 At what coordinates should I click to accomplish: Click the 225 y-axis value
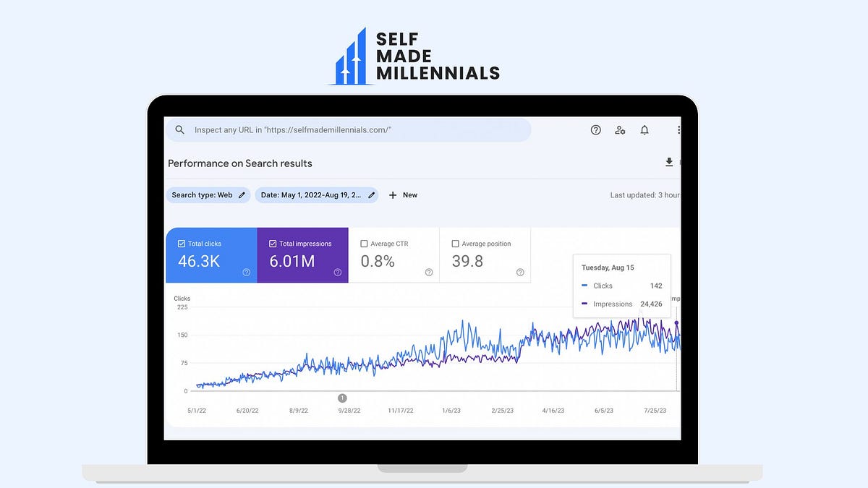(182, 307)
